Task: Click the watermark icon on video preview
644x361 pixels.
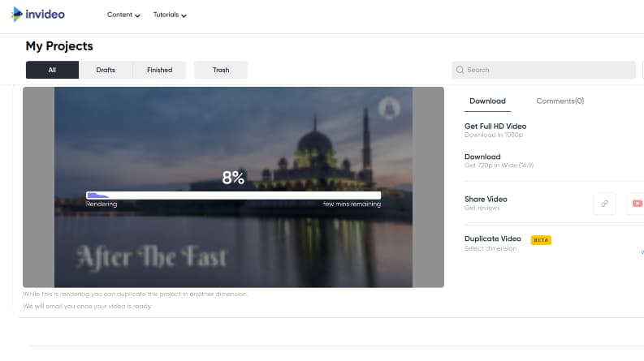Action: point(389,109)
